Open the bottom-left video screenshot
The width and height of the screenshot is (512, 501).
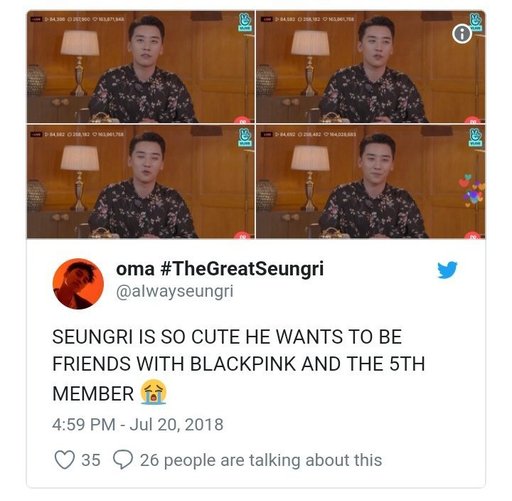[x=141, y=182]
